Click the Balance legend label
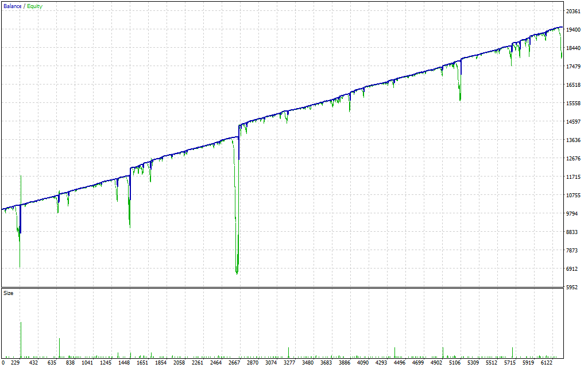This screenshot has height=368, width=588. tap(12, 6)
